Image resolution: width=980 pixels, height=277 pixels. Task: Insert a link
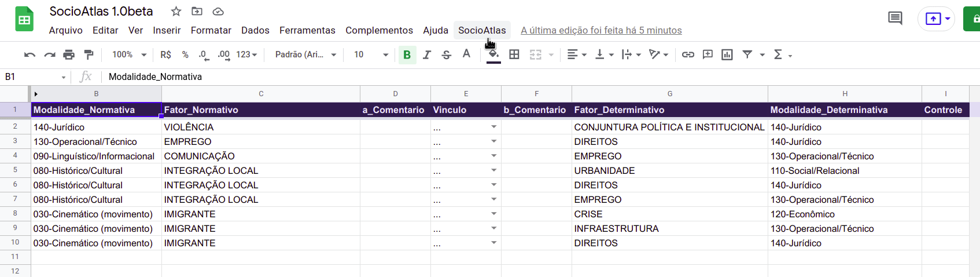pyautogui.click(x=688, y=54)
